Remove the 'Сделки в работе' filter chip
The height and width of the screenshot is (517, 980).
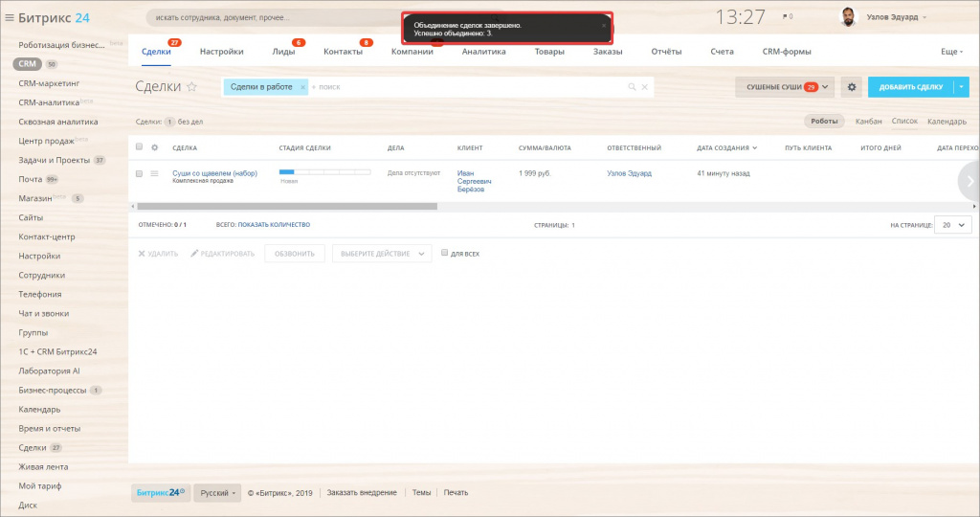tap(302, 87)
